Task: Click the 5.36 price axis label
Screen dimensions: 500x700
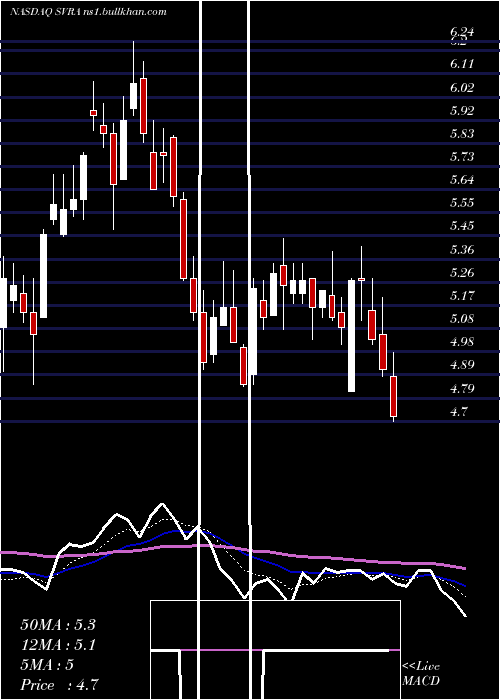Action: tap(462, 250)
